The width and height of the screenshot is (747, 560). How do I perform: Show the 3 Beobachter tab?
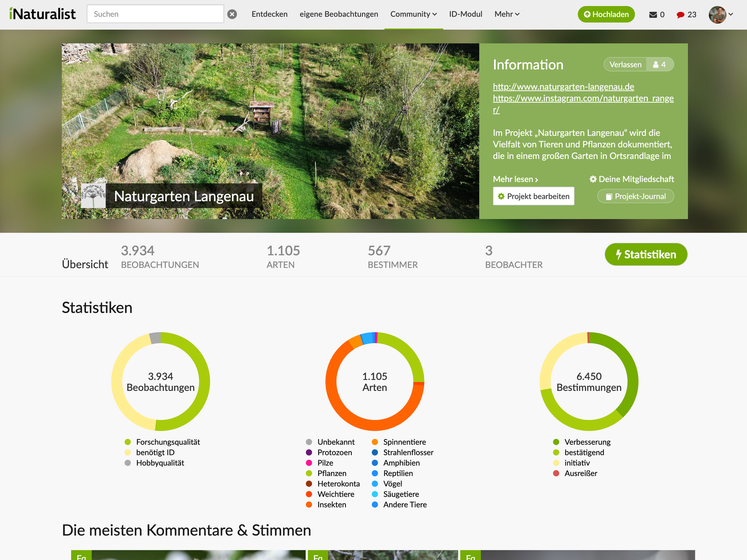tap(514, 257)
